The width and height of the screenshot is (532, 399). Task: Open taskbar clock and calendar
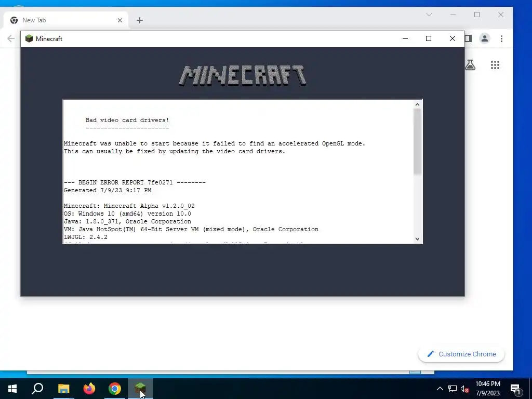click(x=487, y=389)
